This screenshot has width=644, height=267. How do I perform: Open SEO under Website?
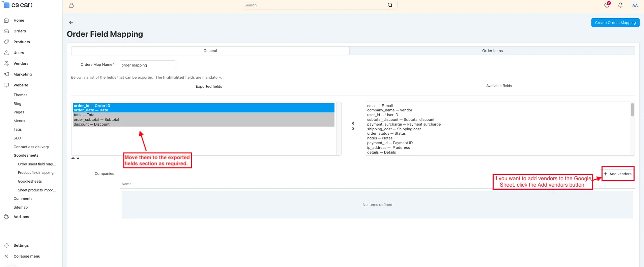(x=17, y=138)
